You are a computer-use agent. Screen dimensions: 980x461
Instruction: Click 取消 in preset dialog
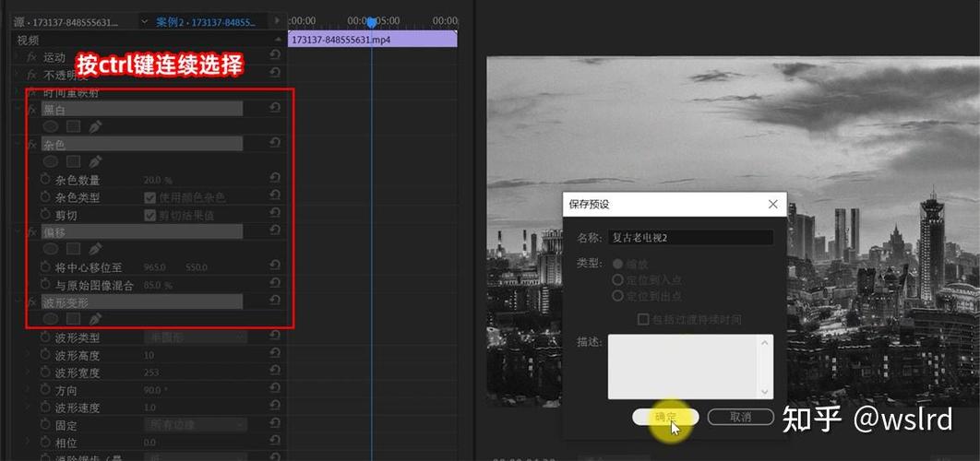click(741, 418)
